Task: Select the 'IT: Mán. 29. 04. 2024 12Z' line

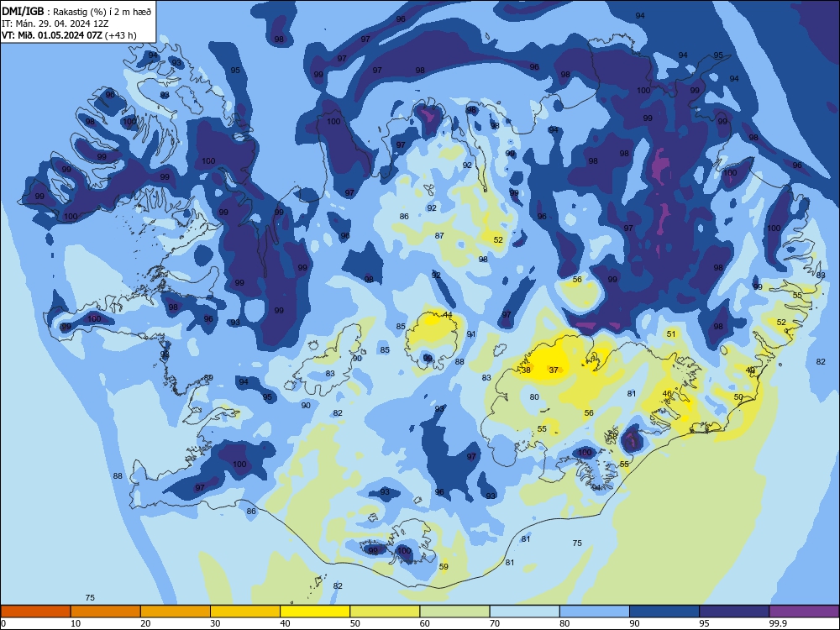Action: 55,24
